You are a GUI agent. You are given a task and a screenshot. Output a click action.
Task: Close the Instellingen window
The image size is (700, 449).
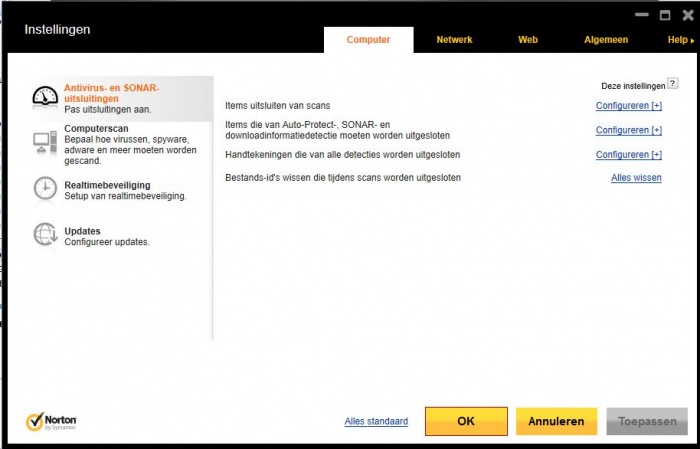(x=688, y=15)
